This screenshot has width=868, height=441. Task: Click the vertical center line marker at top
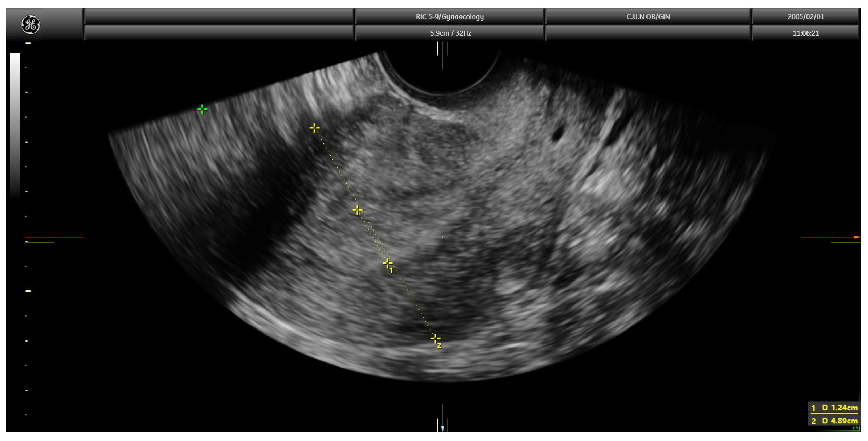click(x=443, y=56)
